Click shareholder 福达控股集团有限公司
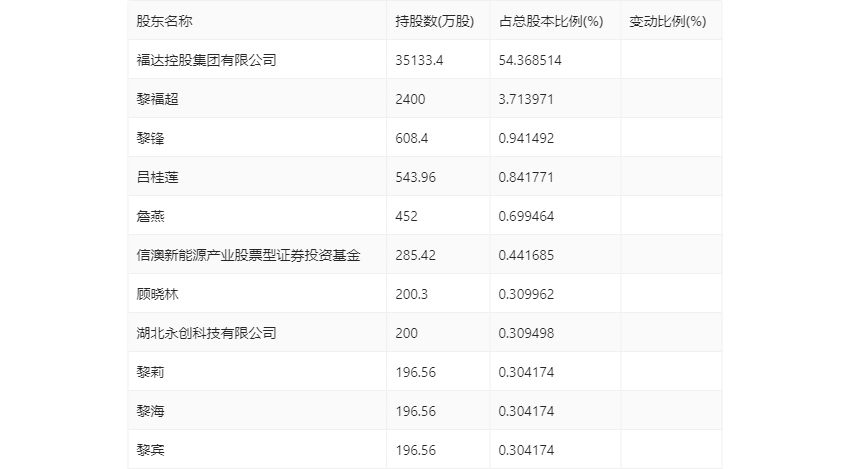 click(x=207, y=60)
